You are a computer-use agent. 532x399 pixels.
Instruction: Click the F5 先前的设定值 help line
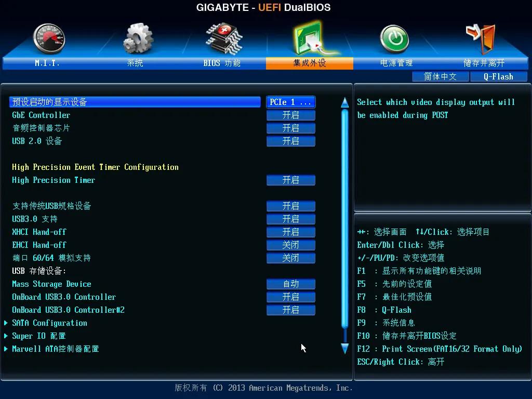coord(395,284)
